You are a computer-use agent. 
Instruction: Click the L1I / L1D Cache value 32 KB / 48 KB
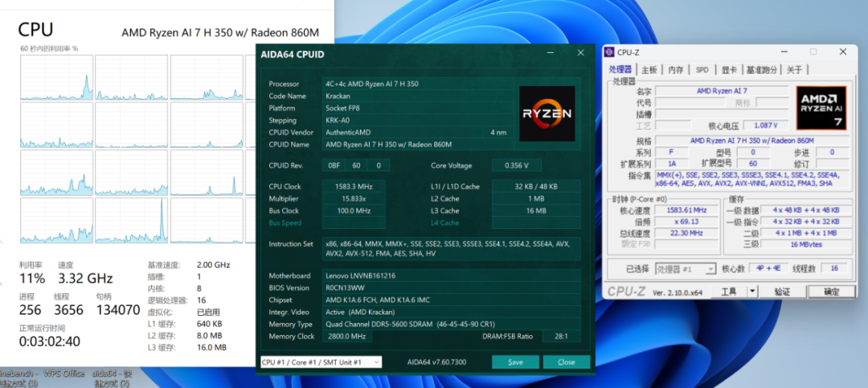pyautogui.click(x=536, y=186)
